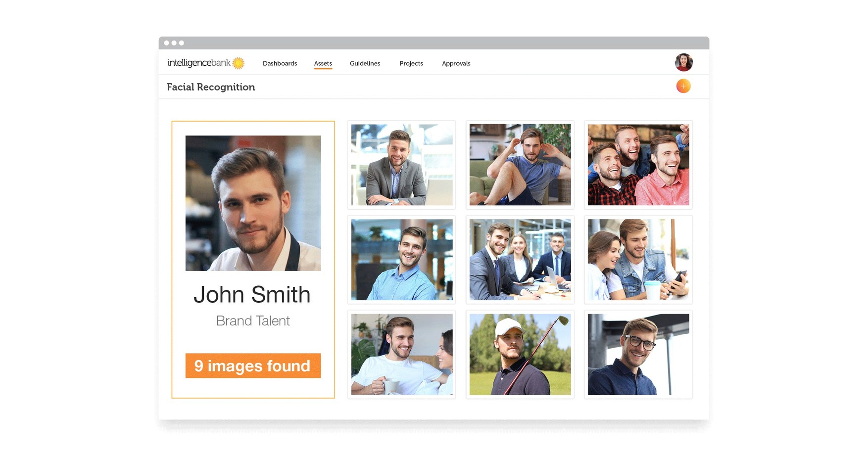Screen dimensions: 868x454
Task: Open the golfer with white cap photo
Action: point(520,354)
